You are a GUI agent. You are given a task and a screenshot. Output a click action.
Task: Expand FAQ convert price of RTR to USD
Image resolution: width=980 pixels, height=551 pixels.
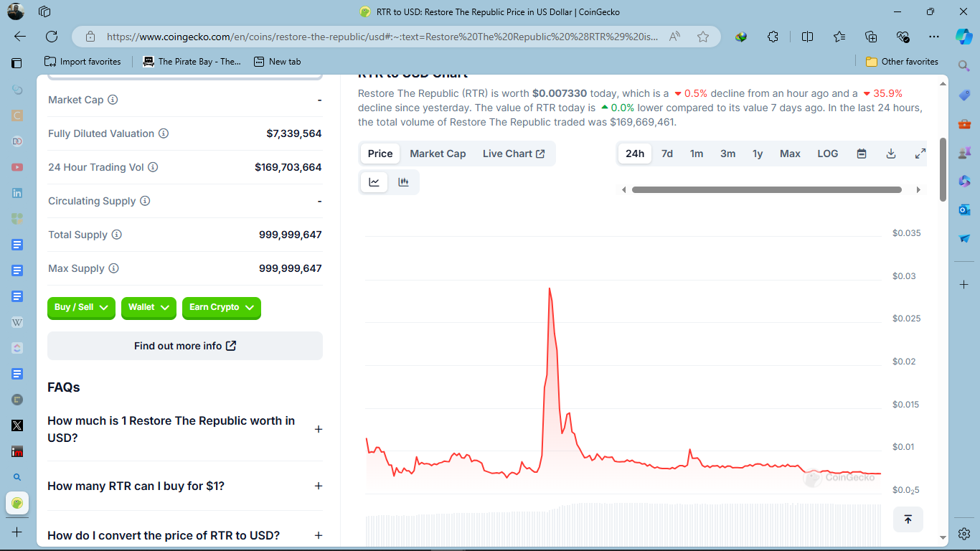coord(185,535)
